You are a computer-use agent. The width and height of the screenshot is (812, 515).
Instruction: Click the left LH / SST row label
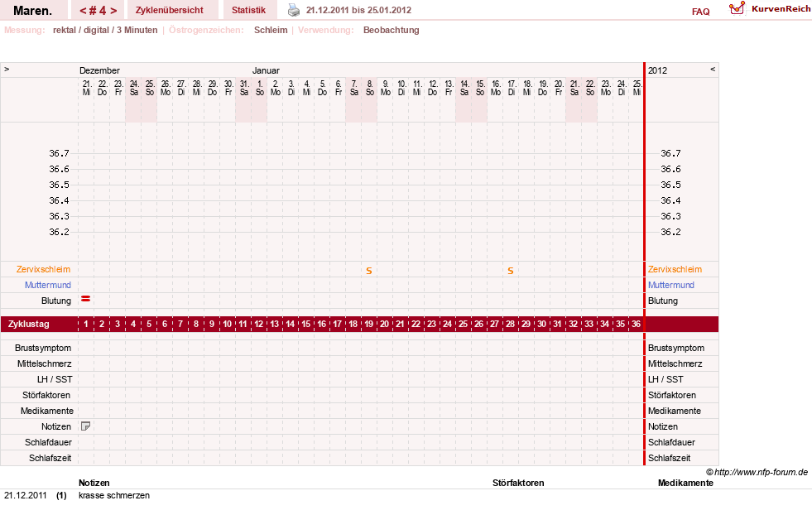tap(55, 379)
